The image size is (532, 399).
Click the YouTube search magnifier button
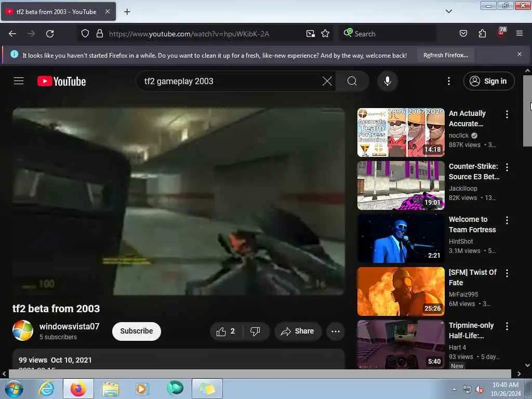click(x=352, y=81)
